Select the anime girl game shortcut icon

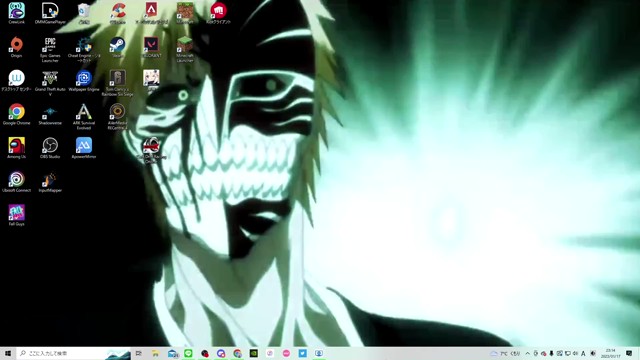click(151, 80)
